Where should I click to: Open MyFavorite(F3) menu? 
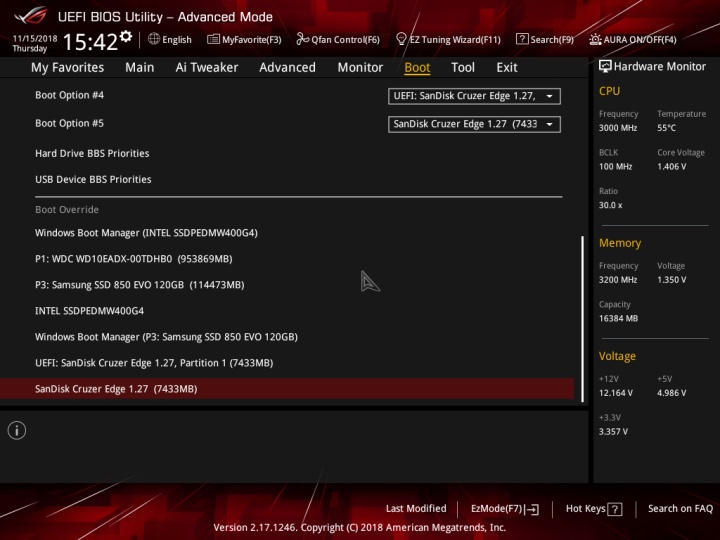pos(252,39)
